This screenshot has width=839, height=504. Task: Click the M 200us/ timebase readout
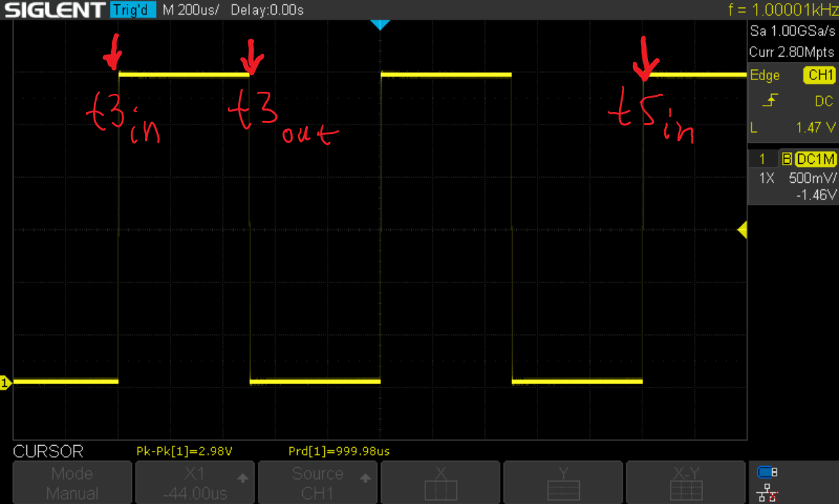(x=191, y=9)
